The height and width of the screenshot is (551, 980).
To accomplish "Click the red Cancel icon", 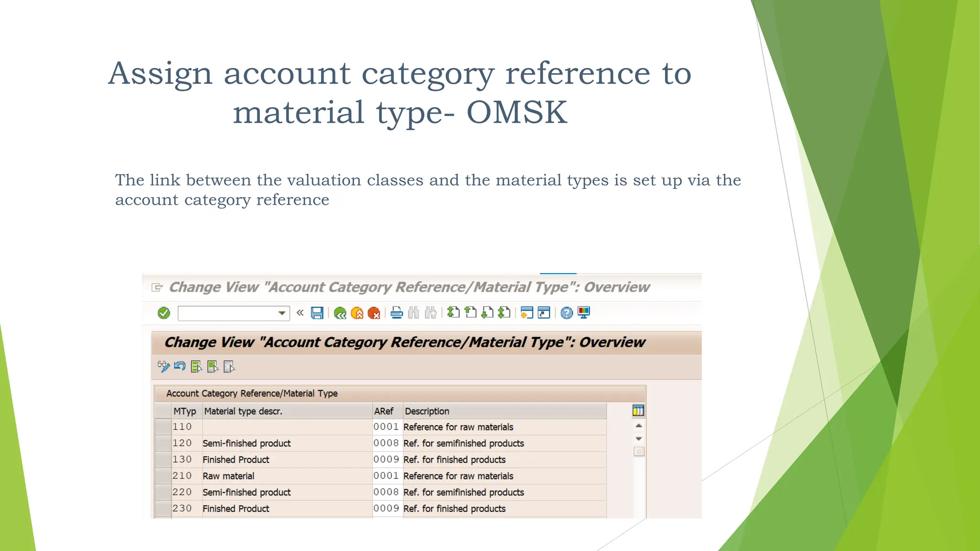I will pos(374,313).
